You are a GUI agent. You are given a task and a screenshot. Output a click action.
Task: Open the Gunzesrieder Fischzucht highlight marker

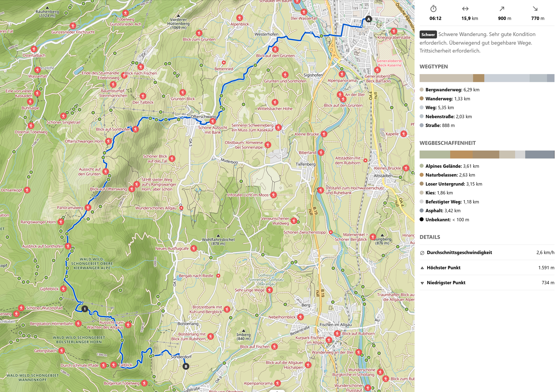point(73,26)
